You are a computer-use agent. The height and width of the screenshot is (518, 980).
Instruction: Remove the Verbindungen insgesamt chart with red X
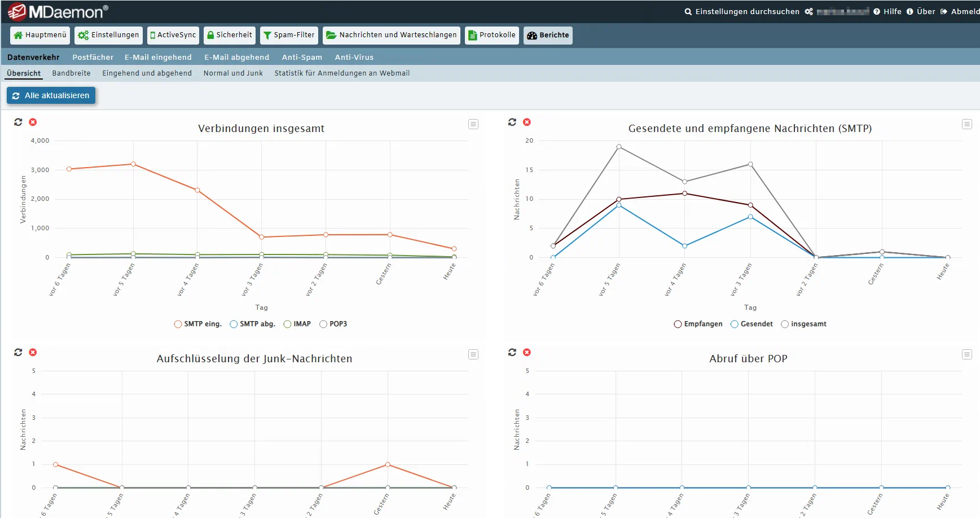coord(33,122)
